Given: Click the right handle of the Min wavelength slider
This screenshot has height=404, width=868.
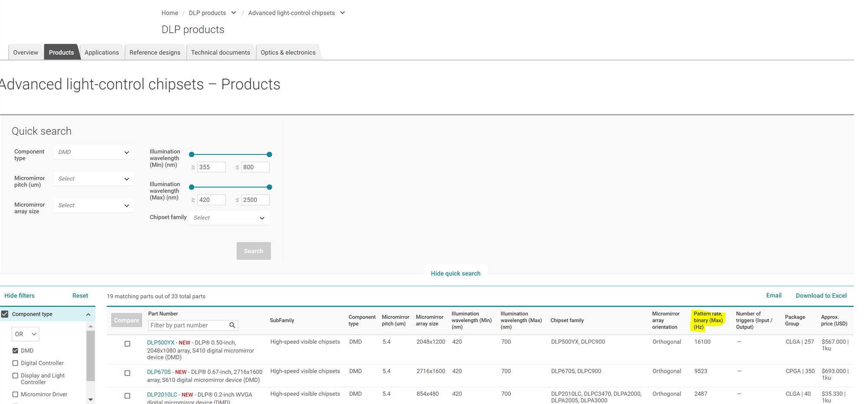Looking at the screenshot, I should [270, 154].
